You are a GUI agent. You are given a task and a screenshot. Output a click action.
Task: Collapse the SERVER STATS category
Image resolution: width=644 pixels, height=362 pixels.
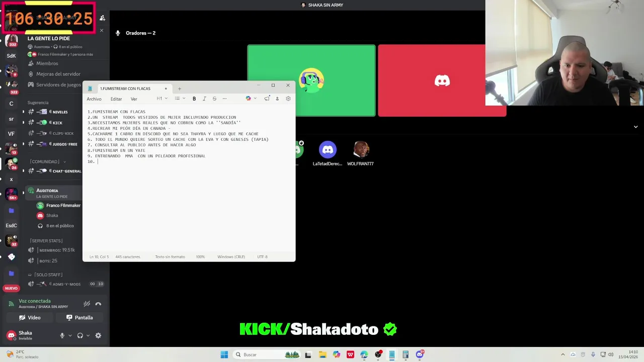46,241
